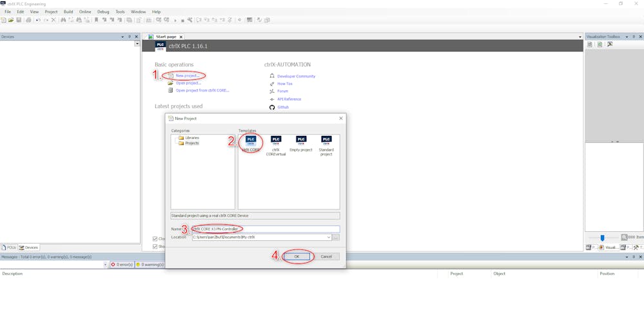Open the Devices panel combo box below header
The image size is (644, 324).
point(137,44)
